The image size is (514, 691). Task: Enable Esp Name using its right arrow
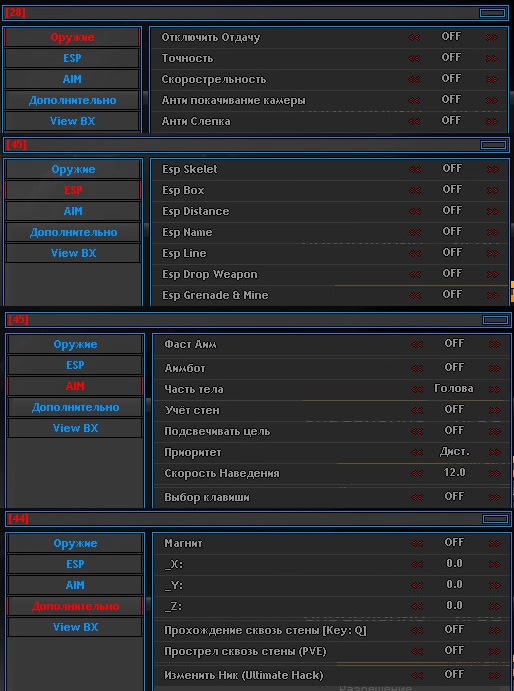point(492,232)
